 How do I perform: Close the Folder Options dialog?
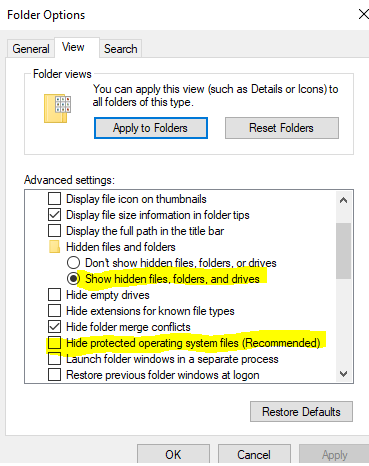(x=363, y=14)
